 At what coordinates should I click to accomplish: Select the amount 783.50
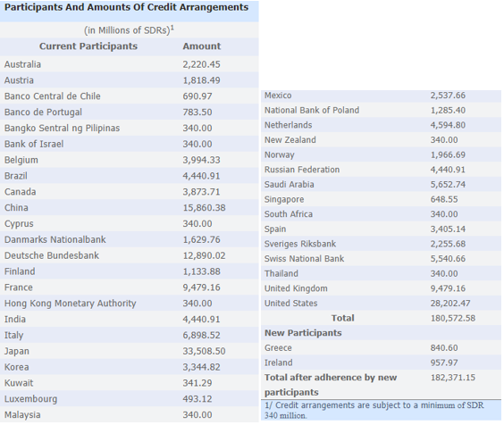click(197, 112)
